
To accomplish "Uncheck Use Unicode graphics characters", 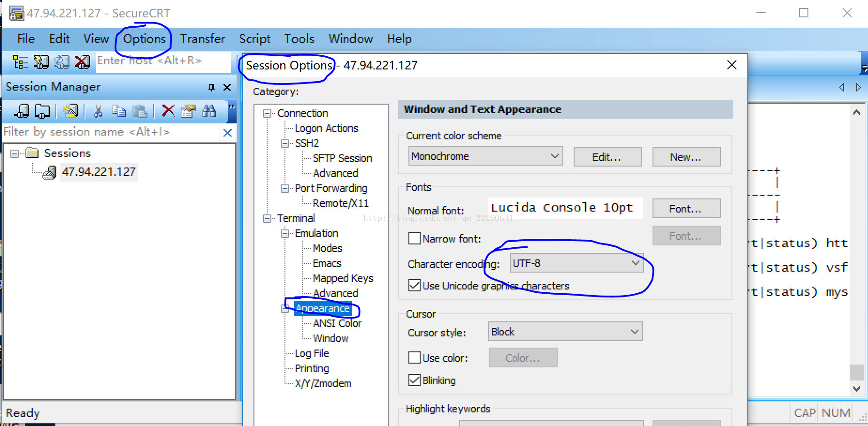I will [415, 286].
